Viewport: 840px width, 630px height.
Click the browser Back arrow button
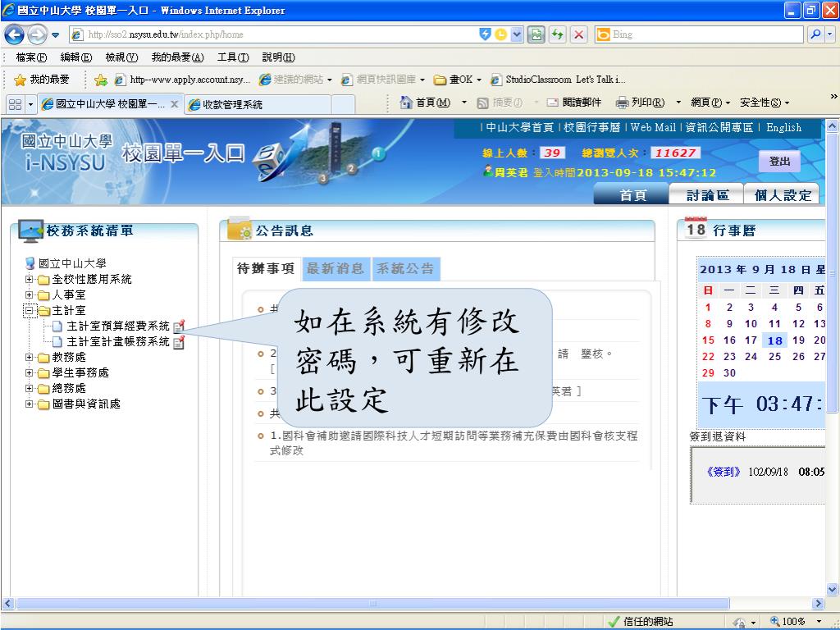pos(14,34)
